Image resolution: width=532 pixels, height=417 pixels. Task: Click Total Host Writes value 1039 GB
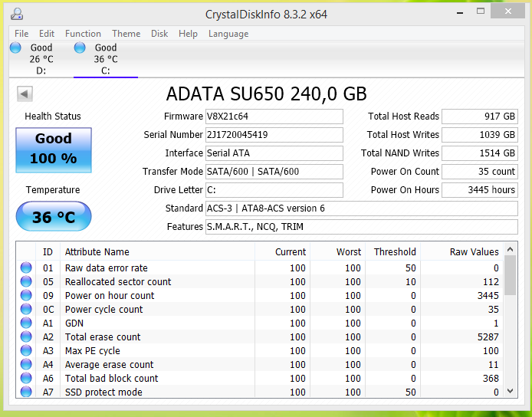480,135
